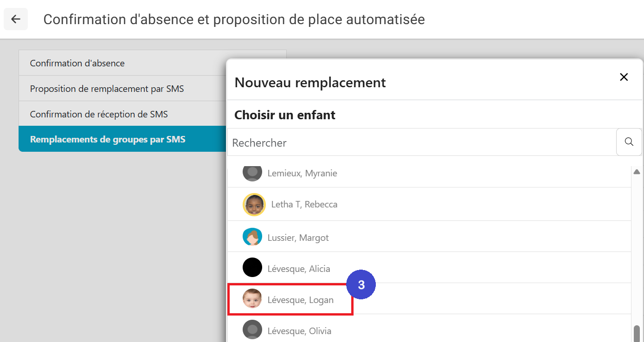
Task: Click the scroll-up arrow of the list
Action: tap(637, 172)
